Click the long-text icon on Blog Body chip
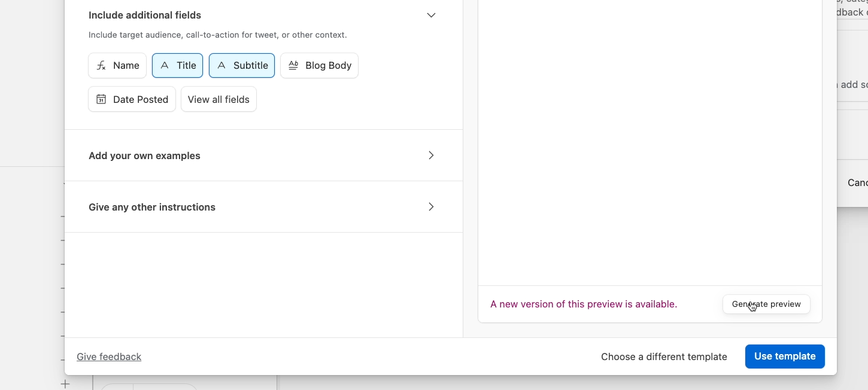 click(x=293, y=66)
